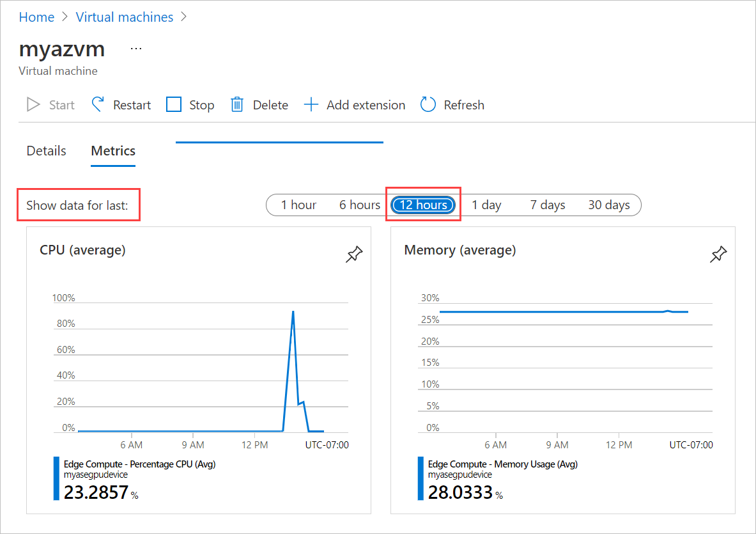The height and width of the screenshot is (534, 756).
Task: Open Virtual machines breadcrumb link
Action: [x=125, y=17]
